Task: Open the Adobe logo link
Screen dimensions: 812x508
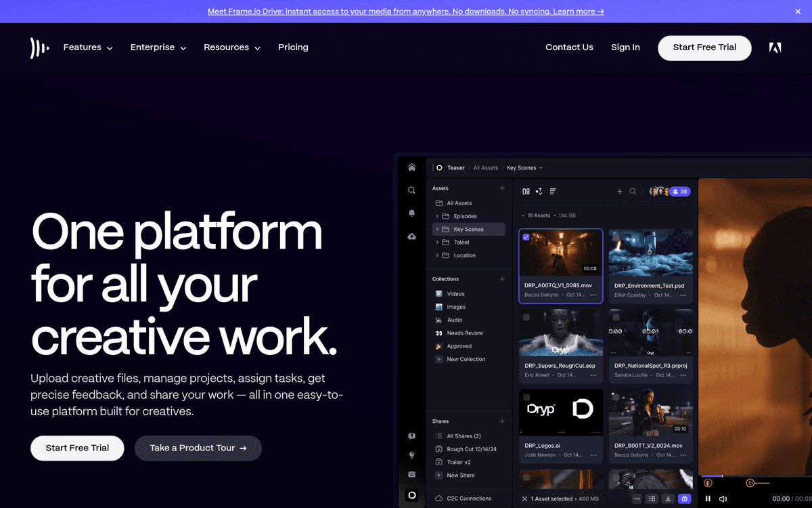Action: (775, 47)
